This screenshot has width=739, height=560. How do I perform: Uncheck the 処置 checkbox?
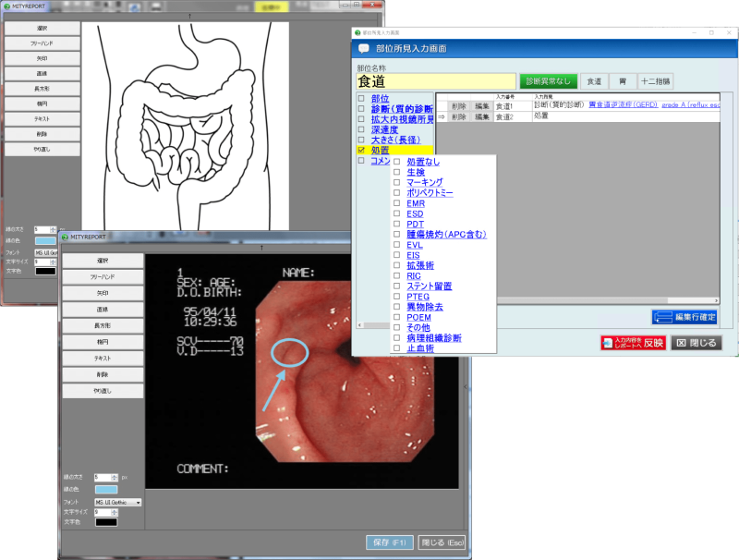[x=361, y=150]
